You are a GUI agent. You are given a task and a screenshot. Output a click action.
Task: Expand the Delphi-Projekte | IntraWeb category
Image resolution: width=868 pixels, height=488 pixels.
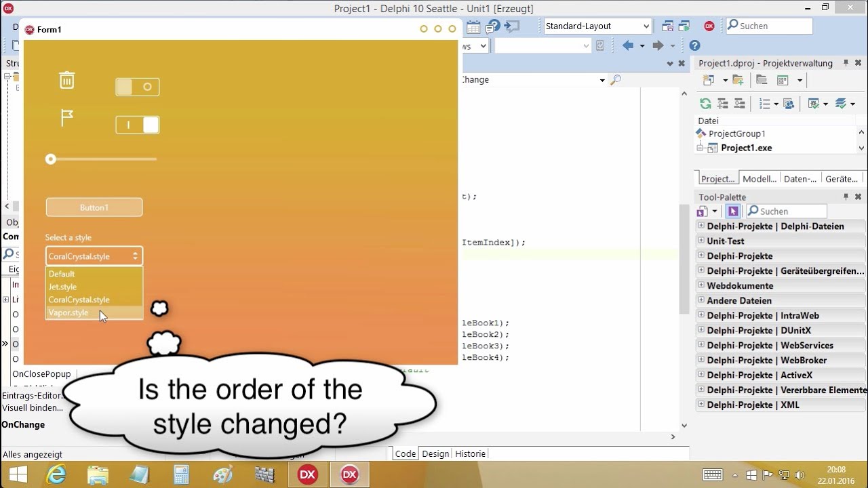(701, 315)
